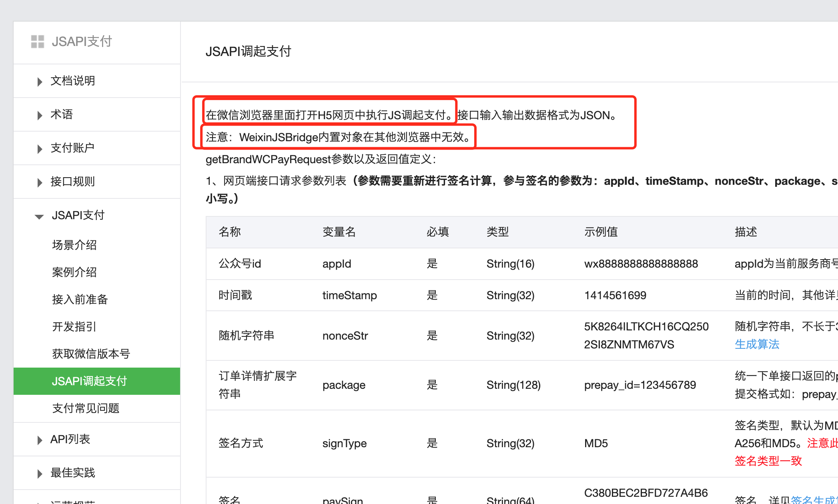This screenshot has height=504, width=838.
Task: Select 获取微信版本号 menu entry
Action: click(91, 354)
